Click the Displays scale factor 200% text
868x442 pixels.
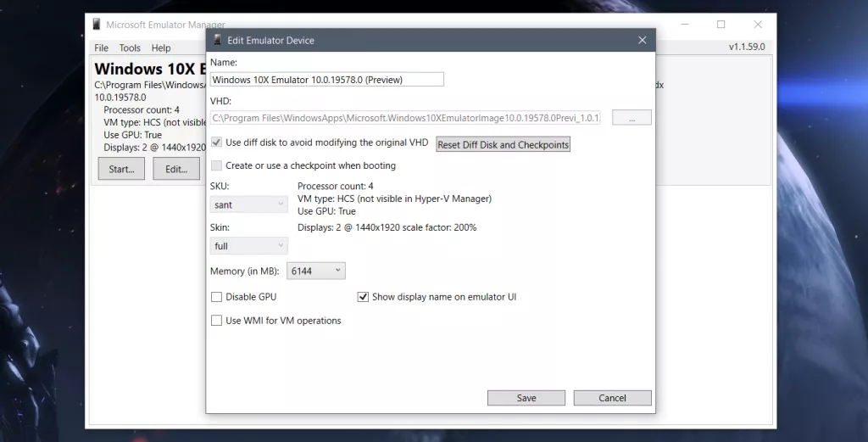tap(387, 227)
